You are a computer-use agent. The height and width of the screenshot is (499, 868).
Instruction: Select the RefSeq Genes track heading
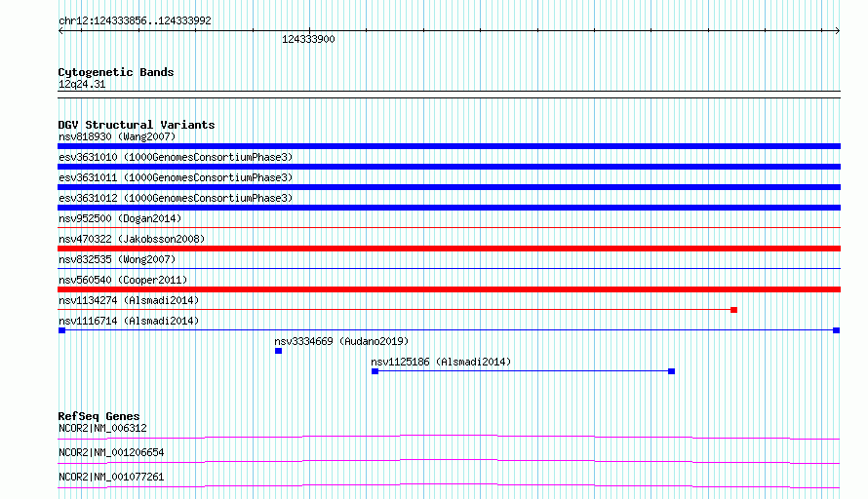[99, 416]
